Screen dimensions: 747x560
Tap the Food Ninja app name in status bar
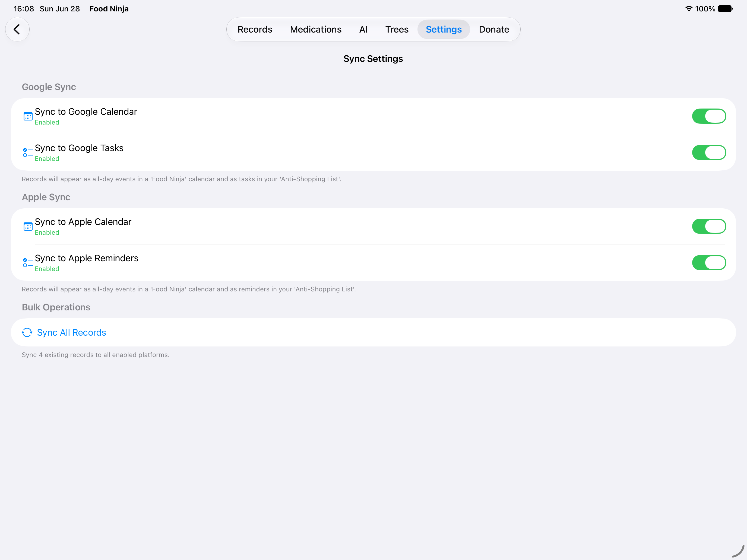109,9
